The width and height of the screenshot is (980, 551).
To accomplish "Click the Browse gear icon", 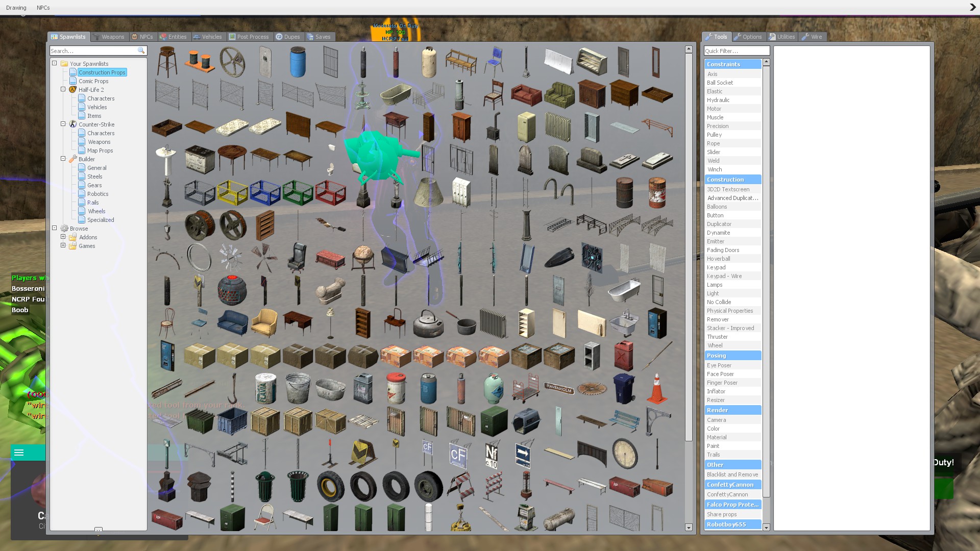I will point(64,229).
